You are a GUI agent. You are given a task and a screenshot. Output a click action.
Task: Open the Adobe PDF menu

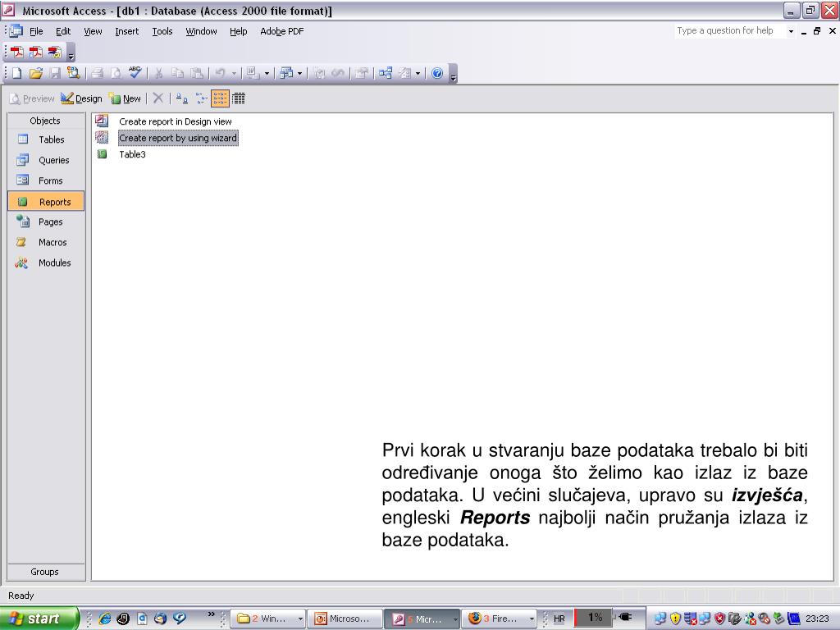click(x=282, y=31)
